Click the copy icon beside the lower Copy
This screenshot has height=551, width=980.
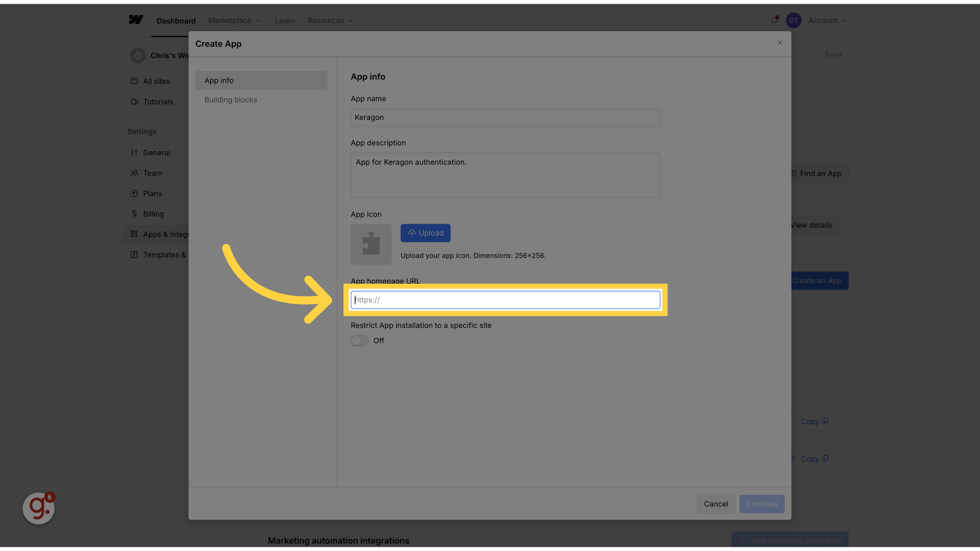tap(825, 458)
